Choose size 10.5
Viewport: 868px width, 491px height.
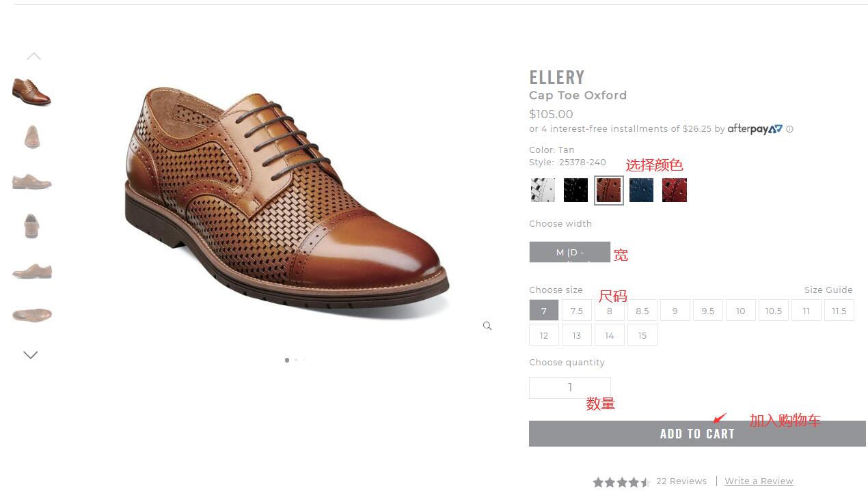pyautogui.click(x=773, y=311)
